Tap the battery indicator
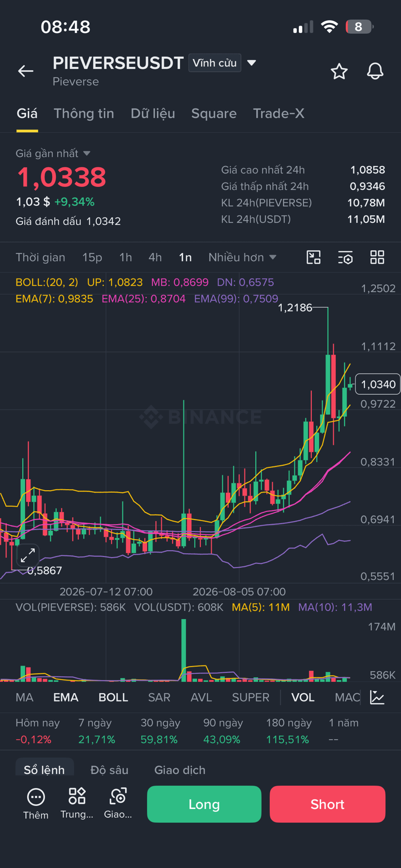Viewport: 401px width, 868px height. (x=359, y=27)
